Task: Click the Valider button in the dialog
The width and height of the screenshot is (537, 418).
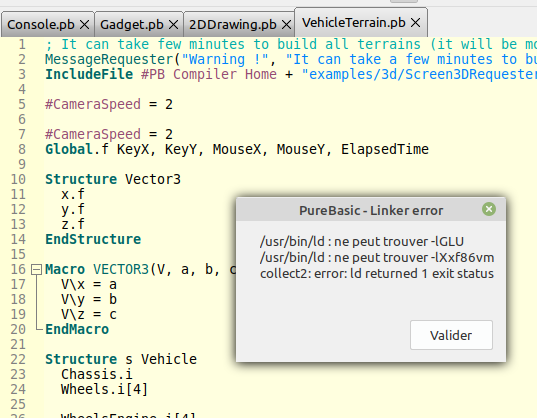Action: pos(451,335)
